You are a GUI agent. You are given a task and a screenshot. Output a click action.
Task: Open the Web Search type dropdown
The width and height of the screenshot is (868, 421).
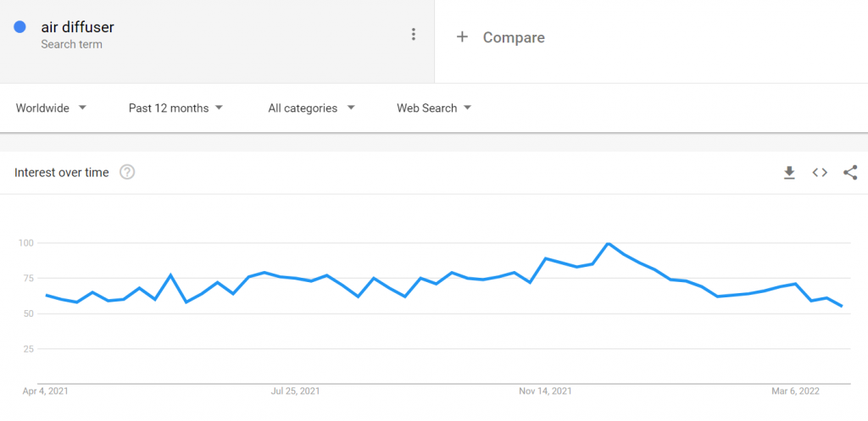tap(434, 108)
